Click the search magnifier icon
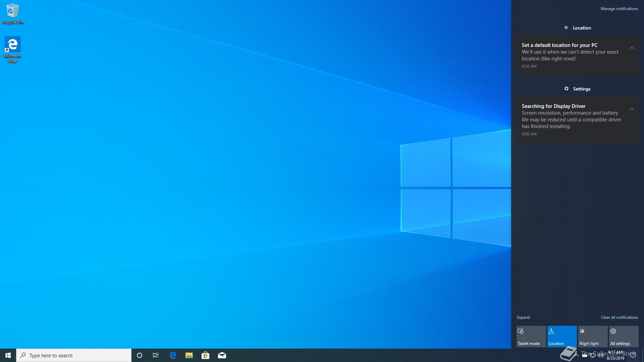The image size is (644, 362). coord(23,355)
